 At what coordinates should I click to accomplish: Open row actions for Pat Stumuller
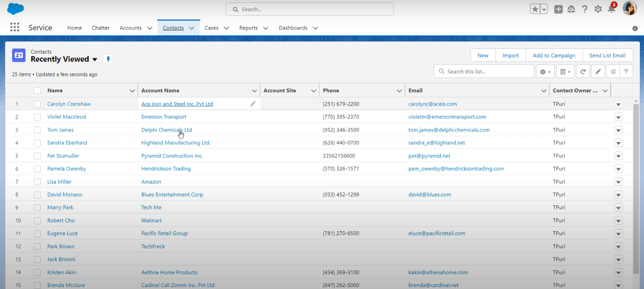(619, 156)
